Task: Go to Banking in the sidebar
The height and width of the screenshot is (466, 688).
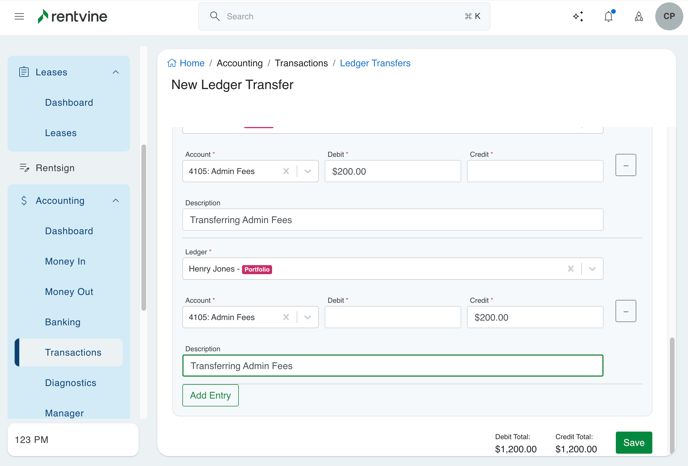Action: (63, 322)
